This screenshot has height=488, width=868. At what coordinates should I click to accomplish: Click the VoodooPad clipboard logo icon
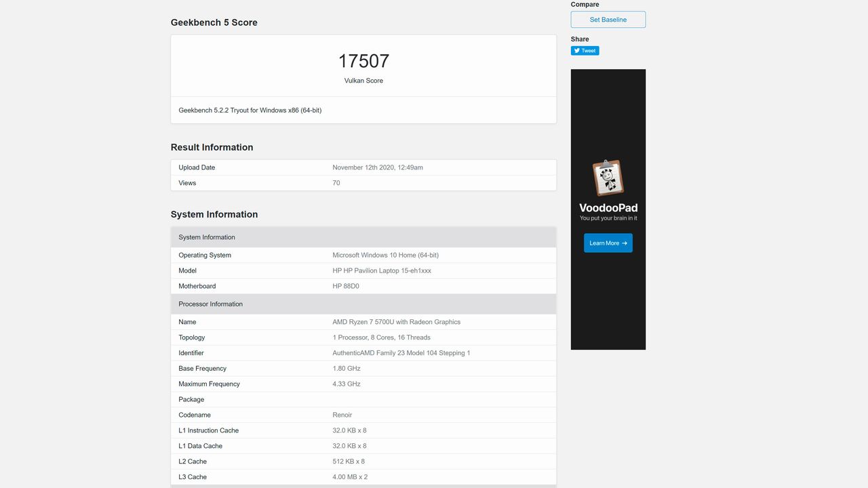point(608,178)
